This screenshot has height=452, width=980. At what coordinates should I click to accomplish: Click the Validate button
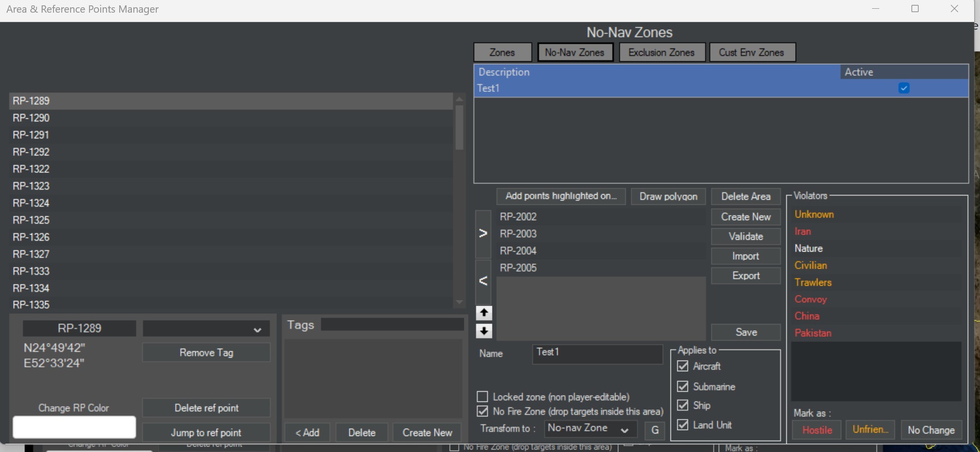(x=746, y=236)
